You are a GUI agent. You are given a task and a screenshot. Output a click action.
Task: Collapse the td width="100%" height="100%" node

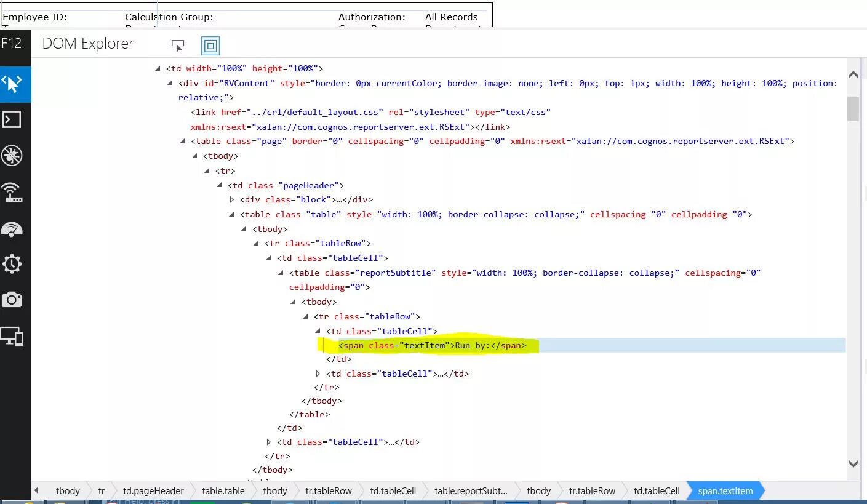click(158, 69)
